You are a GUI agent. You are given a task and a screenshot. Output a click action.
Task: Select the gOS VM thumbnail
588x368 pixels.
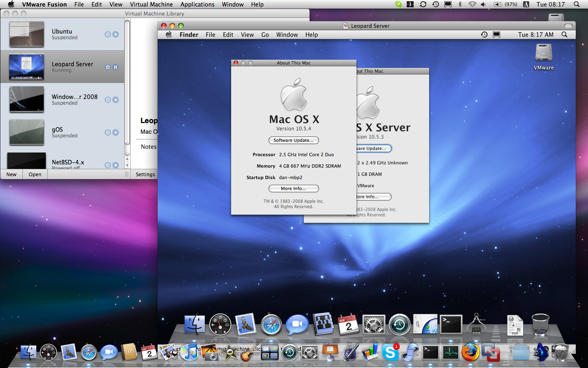[27, 132]
